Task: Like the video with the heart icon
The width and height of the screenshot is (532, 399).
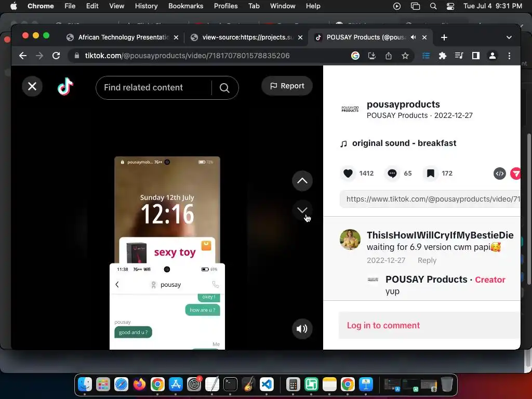Action: coord(348,174)
